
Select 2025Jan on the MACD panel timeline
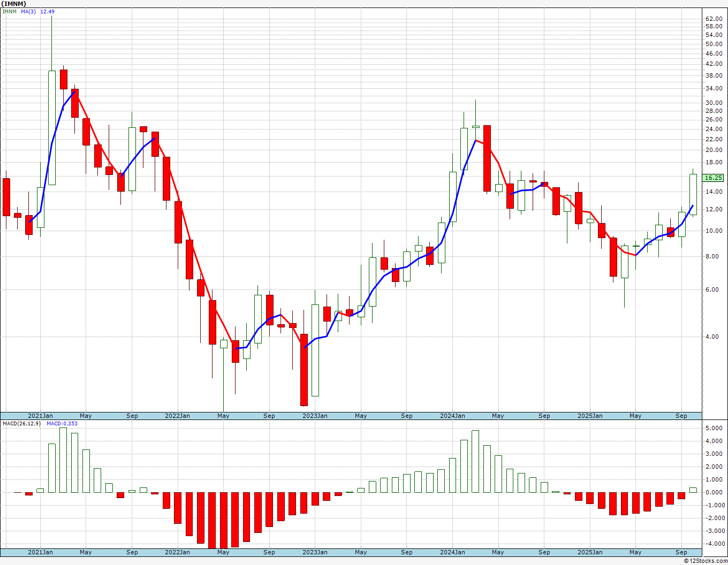tap(590, 552)
